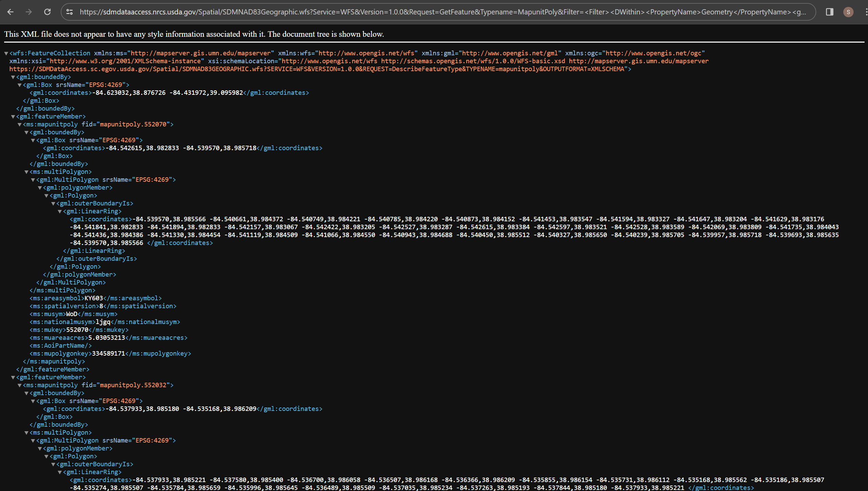Collapse the wfs:FeatureCollection root node
This screenshot has height=491, width=868.
[6, 53]
